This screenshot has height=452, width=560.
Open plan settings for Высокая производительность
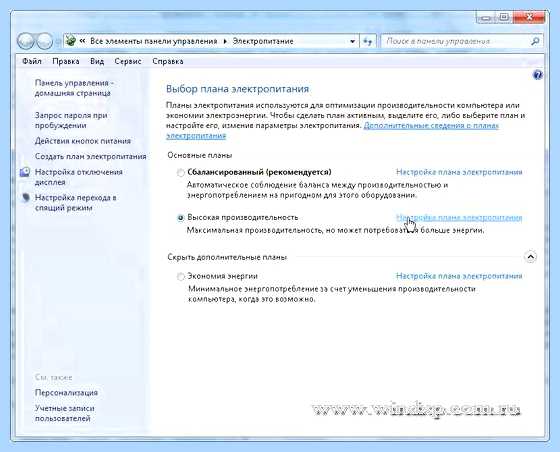(x=459, y=217)
